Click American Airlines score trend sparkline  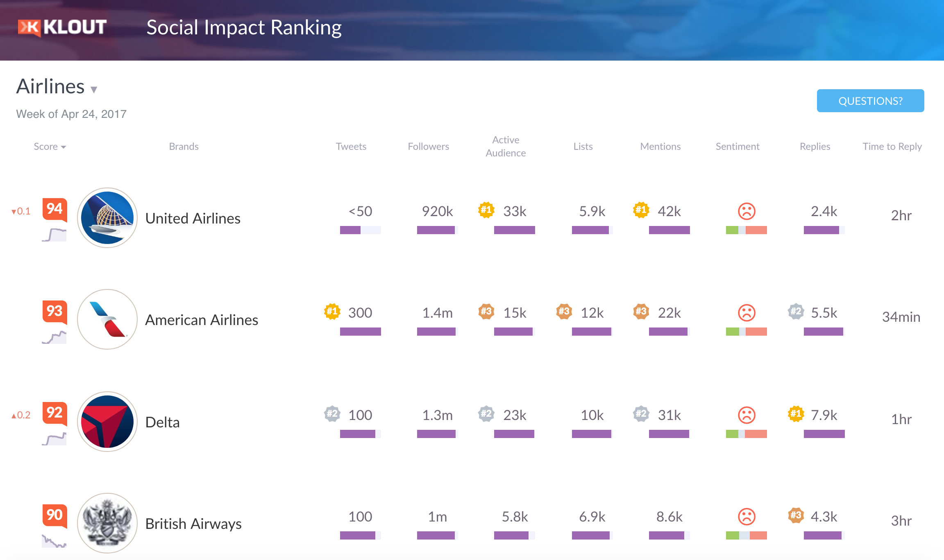click(54, 337)
